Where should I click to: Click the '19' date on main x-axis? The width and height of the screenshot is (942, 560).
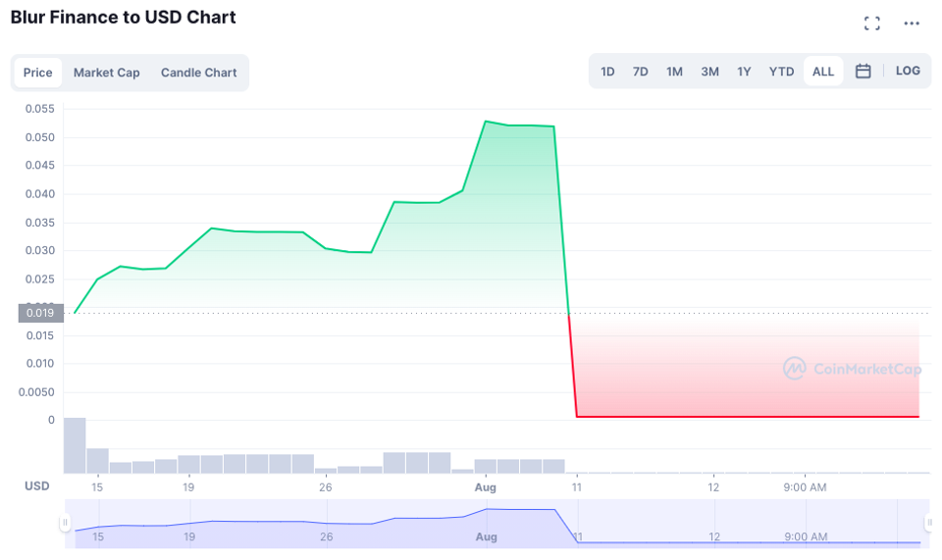pyautogui.click(x=188, y=487)
